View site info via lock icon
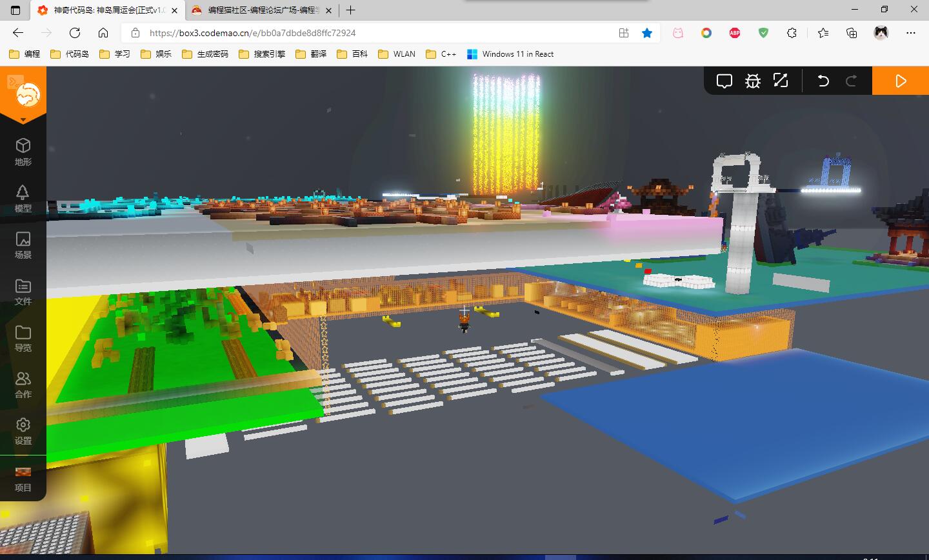This screenshot has width=929, height=560. pos(135,33)
